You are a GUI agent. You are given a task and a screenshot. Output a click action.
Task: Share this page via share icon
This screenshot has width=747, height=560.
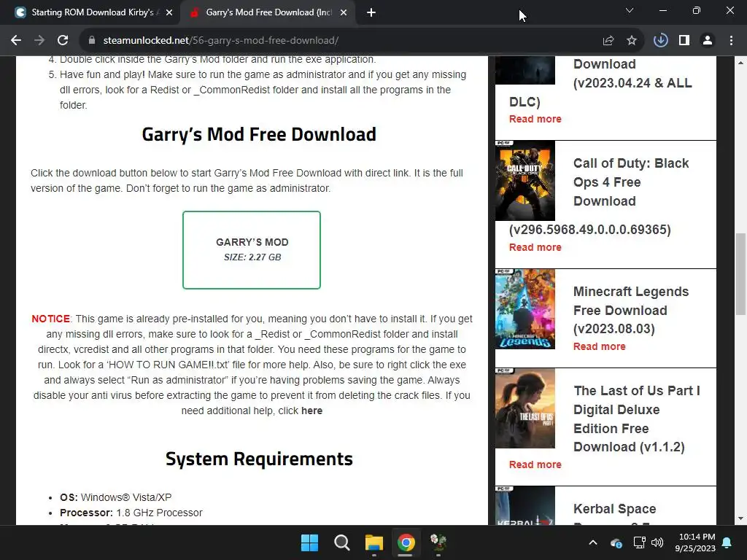coord(608,41)
